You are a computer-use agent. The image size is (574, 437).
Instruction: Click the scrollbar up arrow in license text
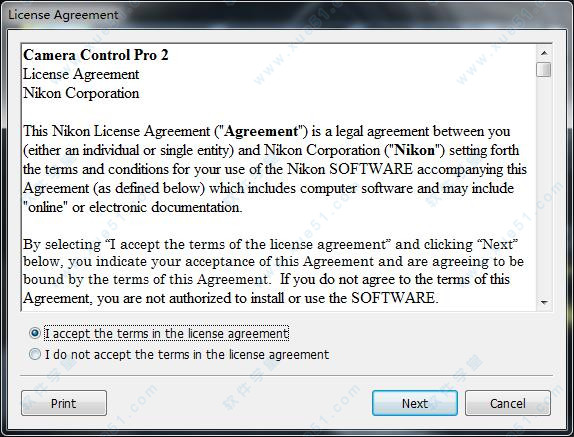point(544,53)
